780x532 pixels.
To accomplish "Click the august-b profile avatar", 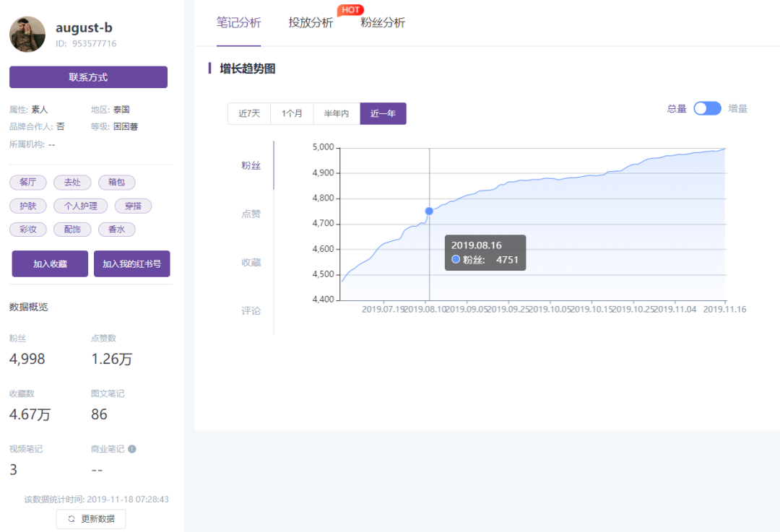I will tap(27, 35).
